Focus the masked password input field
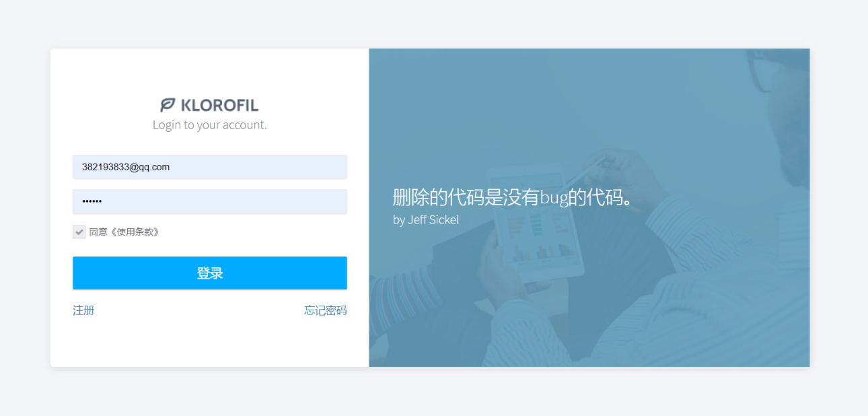Image resolution: width=868 pixels, height=416 pixels. pyautogui.click(x=210, y=201)
